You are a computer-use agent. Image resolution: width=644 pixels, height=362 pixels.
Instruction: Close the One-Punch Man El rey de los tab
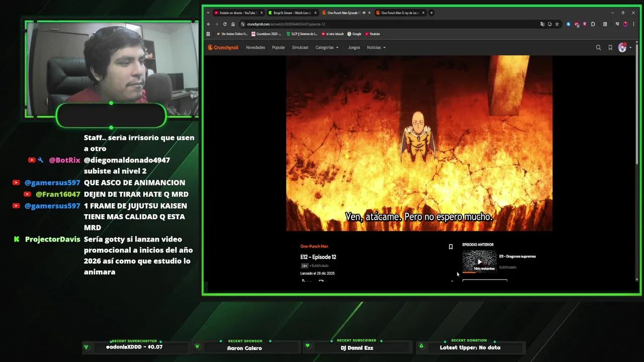[423, 13]
